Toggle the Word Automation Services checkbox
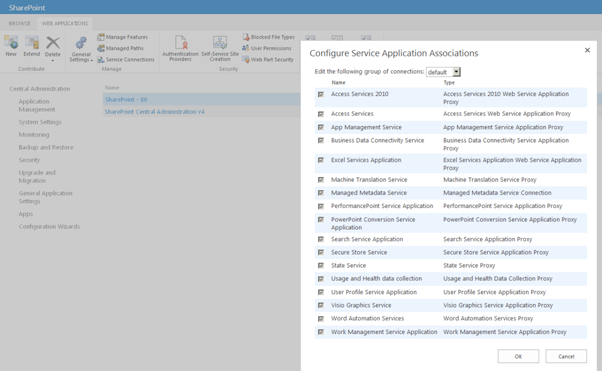The height and width of the screenshot is (371, 602). pyautogui.click(x=321, y=319)
